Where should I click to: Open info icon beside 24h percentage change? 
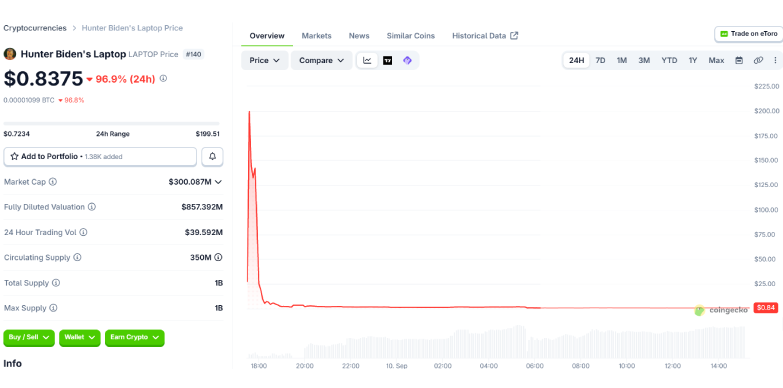(163, 78)
